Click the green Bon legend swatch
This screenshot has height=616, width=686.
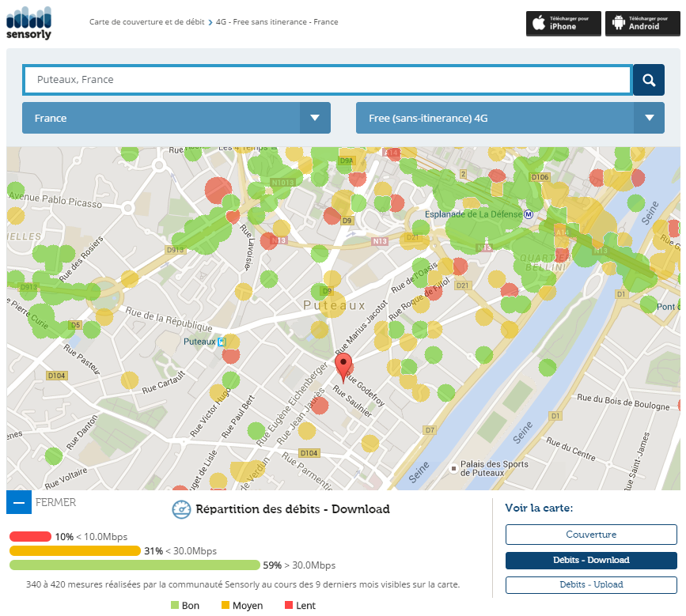coord(175,606)
